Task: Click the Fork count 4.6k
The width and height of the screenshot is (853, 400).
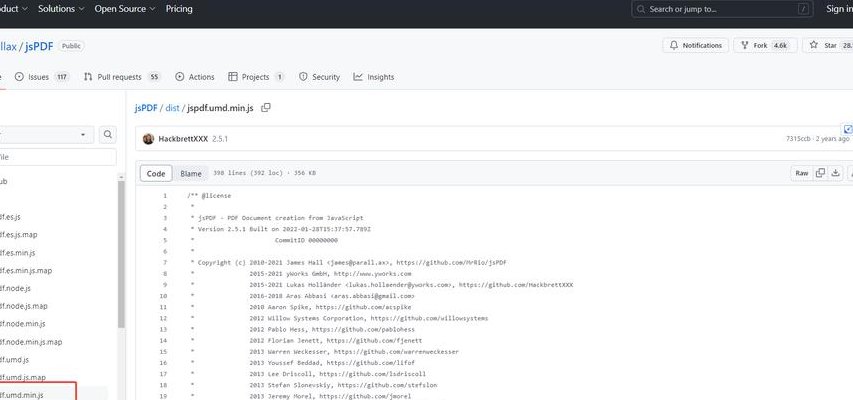Action: (x=780, y=46)
